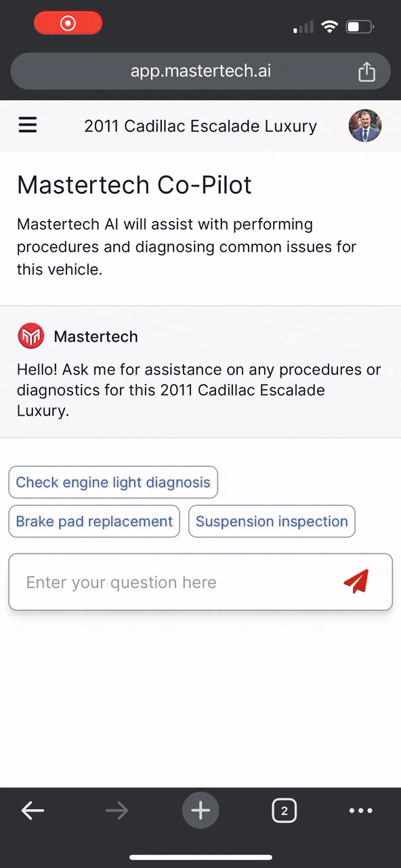Screen dimensions: 401x868
Task: Tap the battery status icon
Action: click(x=360, y=27)
